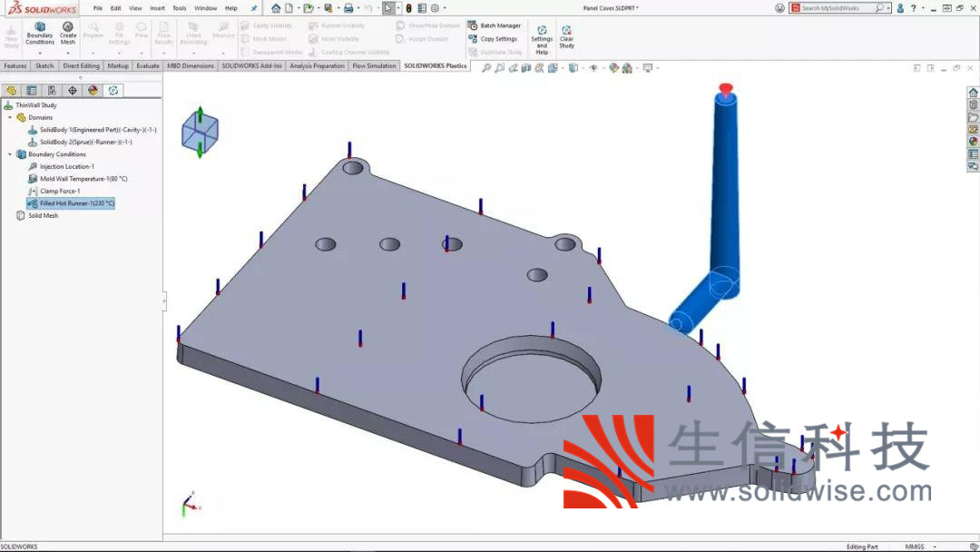Click the smiley feedback icon in the title bar
The height and width of the screenshot is (552, 980).
coord(779,8)
